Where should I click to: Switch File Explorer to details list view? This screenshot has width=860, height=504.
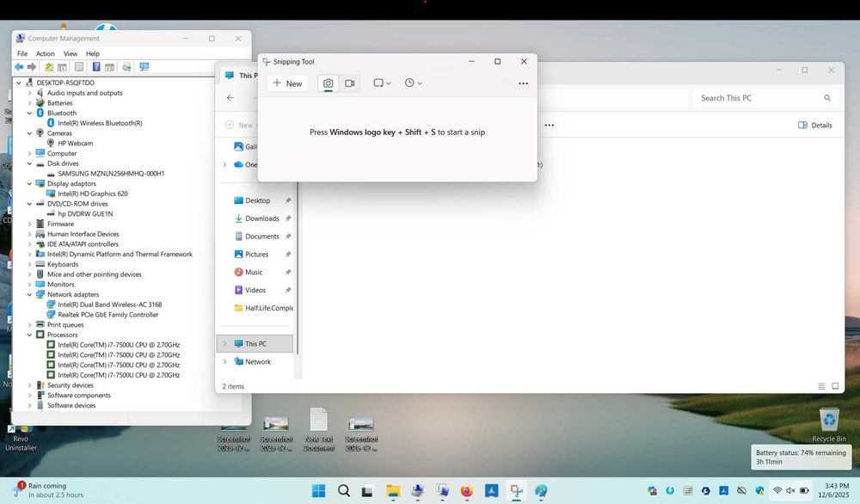[821, 386]
